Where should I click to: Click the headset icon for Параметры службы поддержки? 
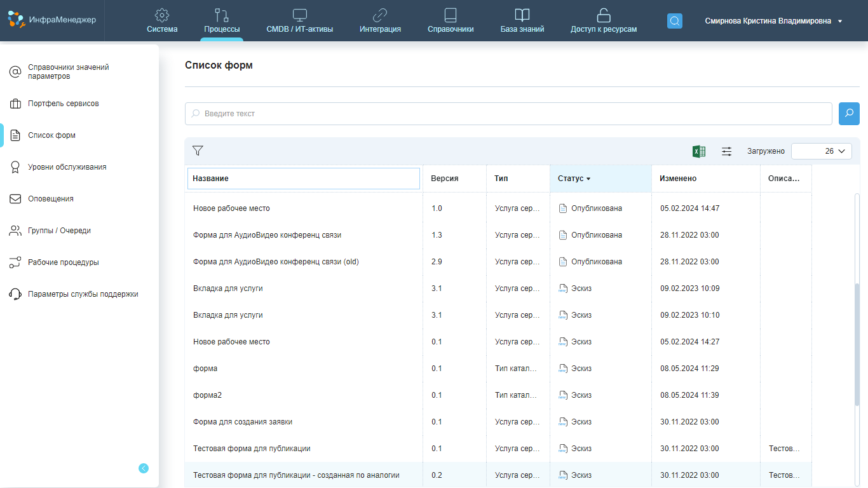coord(15,294)
